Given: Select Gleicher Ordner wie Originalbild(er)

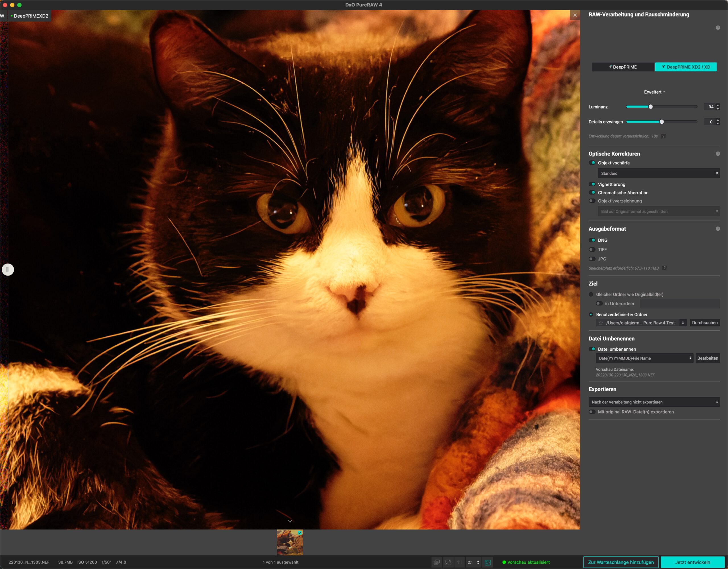Looking at the screenshot, I should (591, 294).
